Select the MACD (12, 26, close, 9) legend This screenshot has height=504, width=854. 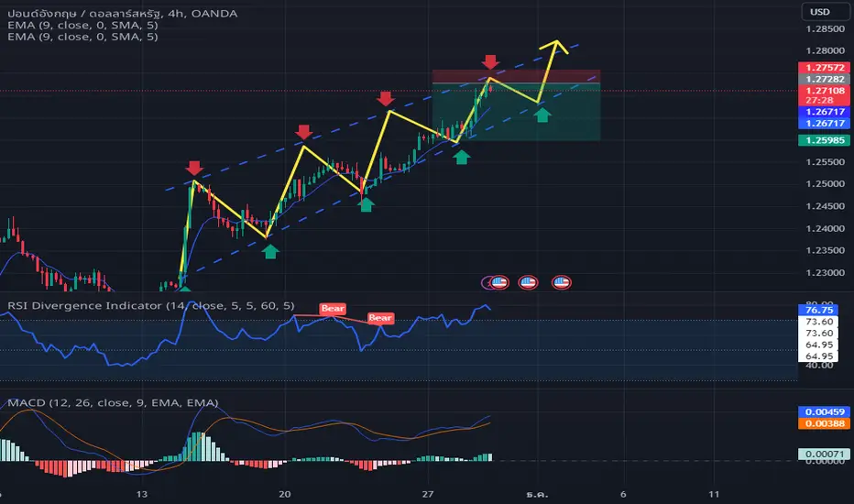pyautogui.click(x=113, y=402)
